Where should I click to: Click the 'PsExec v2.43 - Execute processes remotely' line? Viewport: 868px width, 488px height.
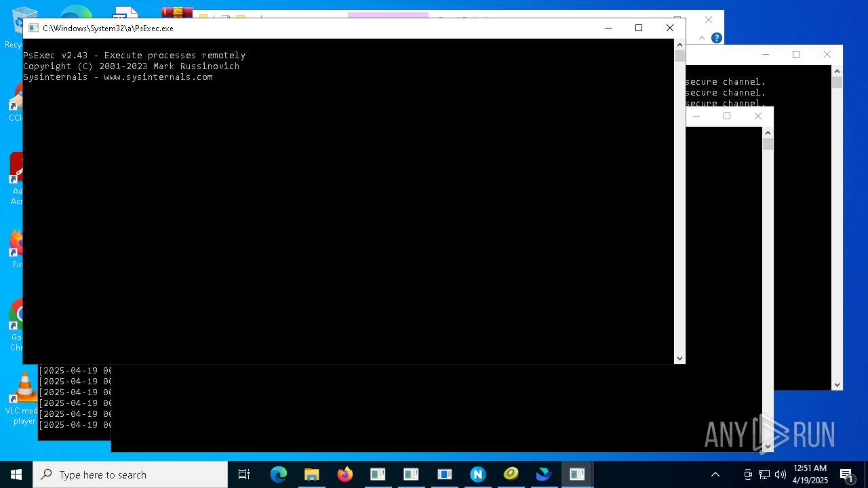tap(134, 56)
